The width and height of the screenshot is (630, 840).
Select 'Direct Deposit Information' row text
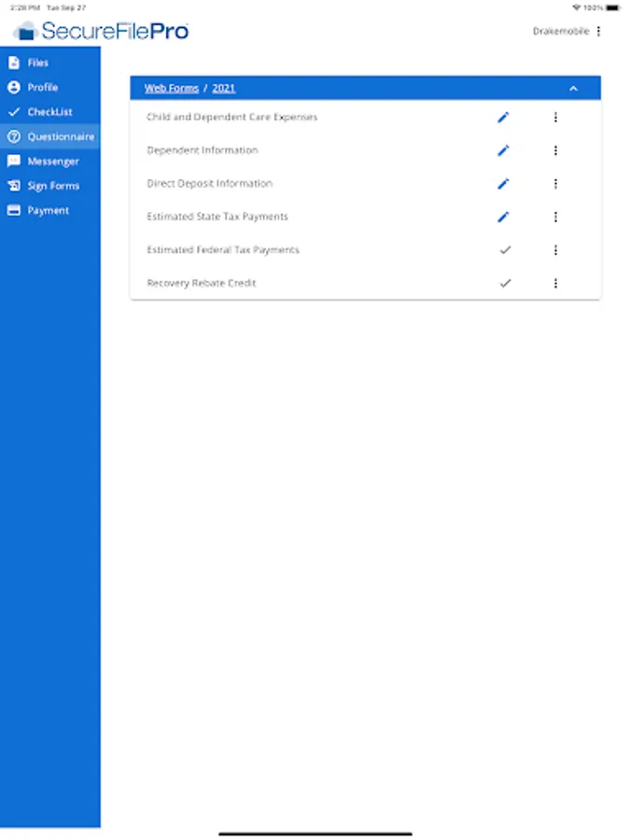point(209,183)
